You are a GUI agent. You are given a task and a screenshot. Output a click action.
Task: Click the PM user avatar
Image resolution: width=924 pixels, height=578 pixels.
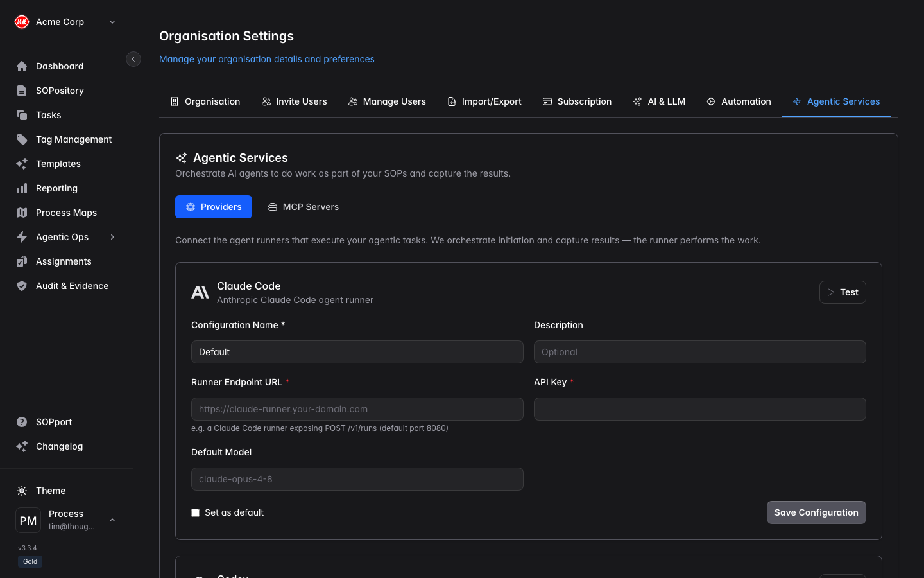28,520
